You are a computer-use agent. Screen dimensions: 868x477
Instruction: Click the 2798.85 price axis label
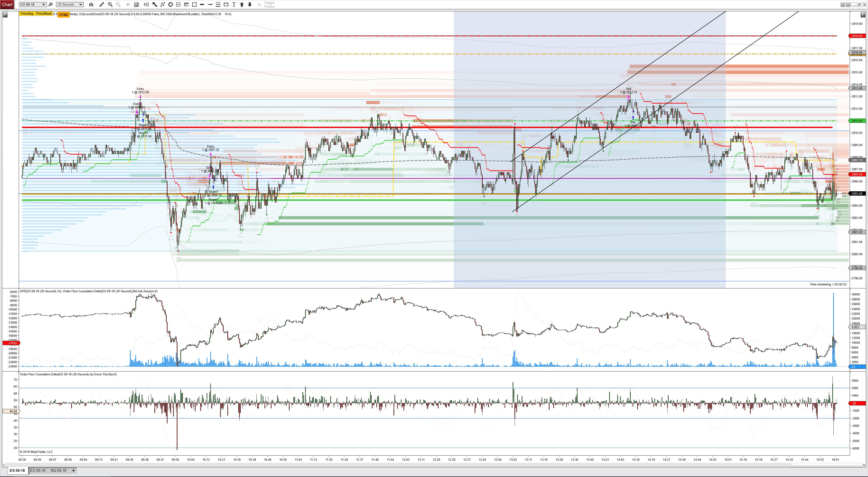(x=857, y=268)
